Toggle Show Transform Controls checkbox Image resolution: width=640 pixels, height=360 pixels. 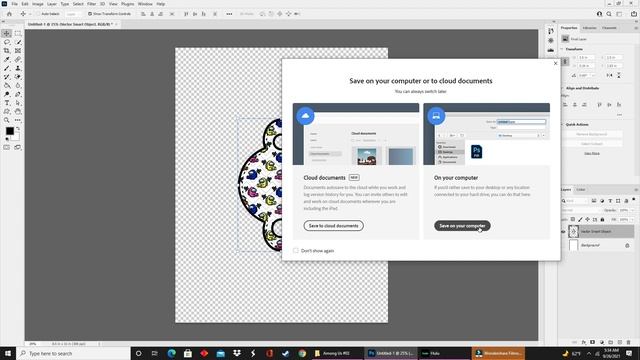90,14
